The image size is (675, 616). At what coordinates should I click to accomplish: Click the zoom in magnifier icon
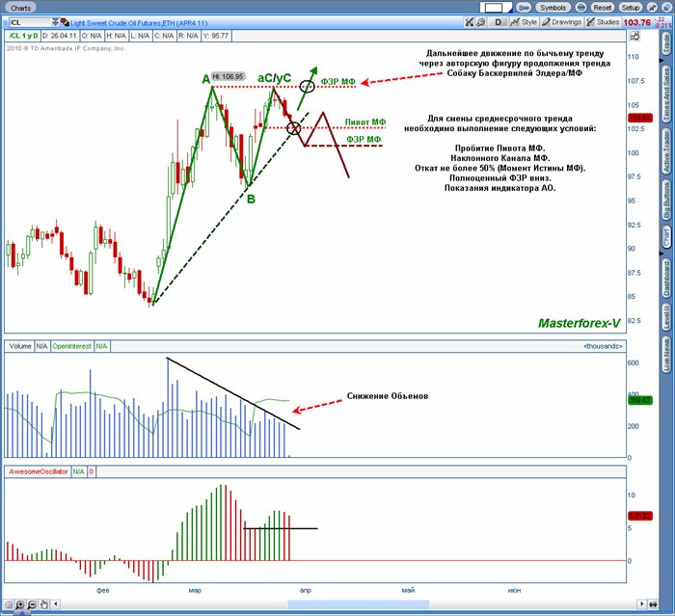point(20,604)
